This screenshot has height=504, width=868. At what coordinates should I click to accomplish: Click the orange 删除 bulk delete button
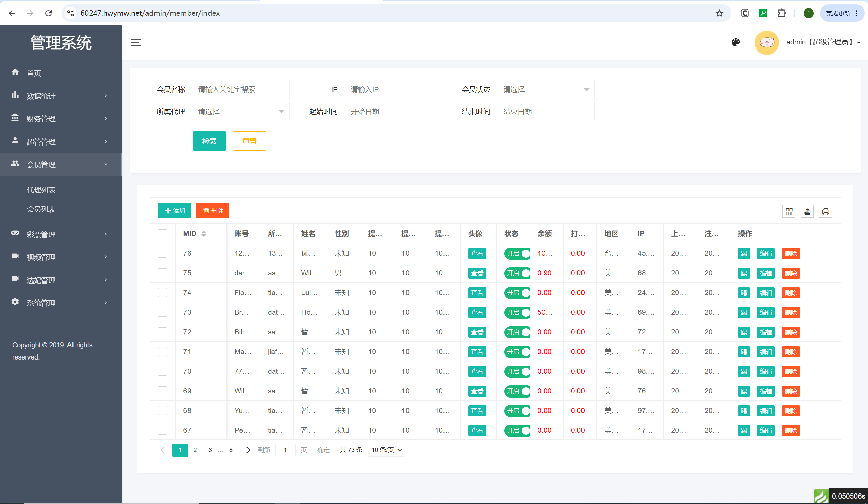213,211
